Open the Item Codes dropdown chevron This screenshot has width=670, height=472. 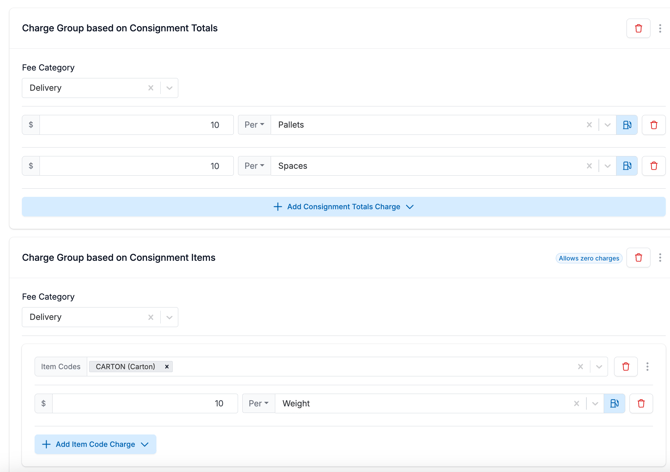[x=599, y=367]
